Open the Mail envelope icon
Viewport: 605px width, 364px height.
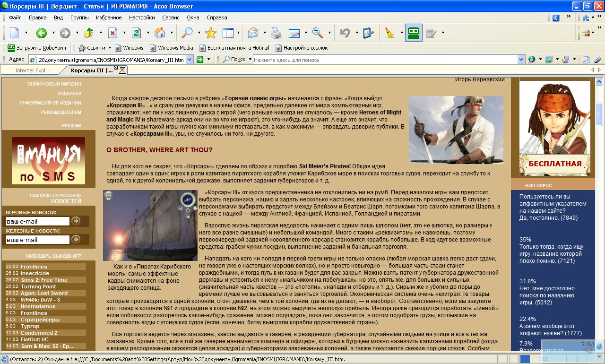(253, 33)
